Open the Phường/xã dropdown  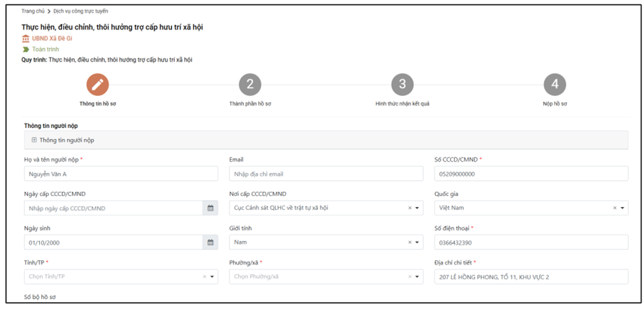(x=418, y=277)
